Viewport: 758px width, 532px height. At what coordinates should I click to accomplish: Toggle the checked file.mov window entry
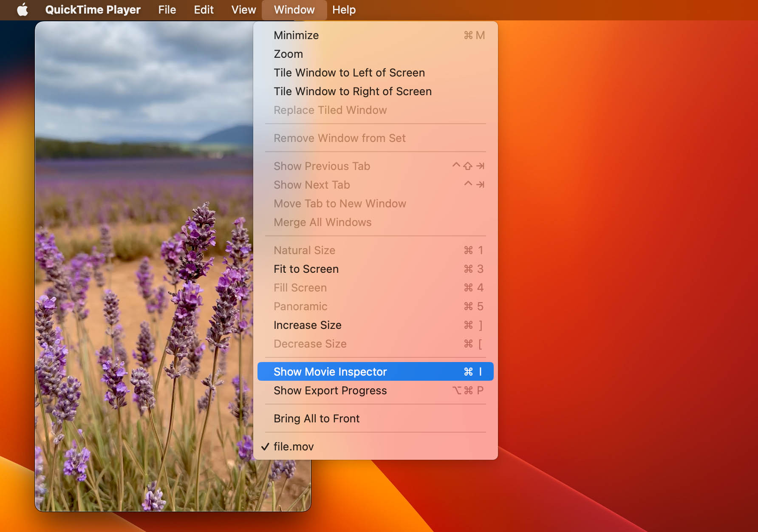(375, 447)
